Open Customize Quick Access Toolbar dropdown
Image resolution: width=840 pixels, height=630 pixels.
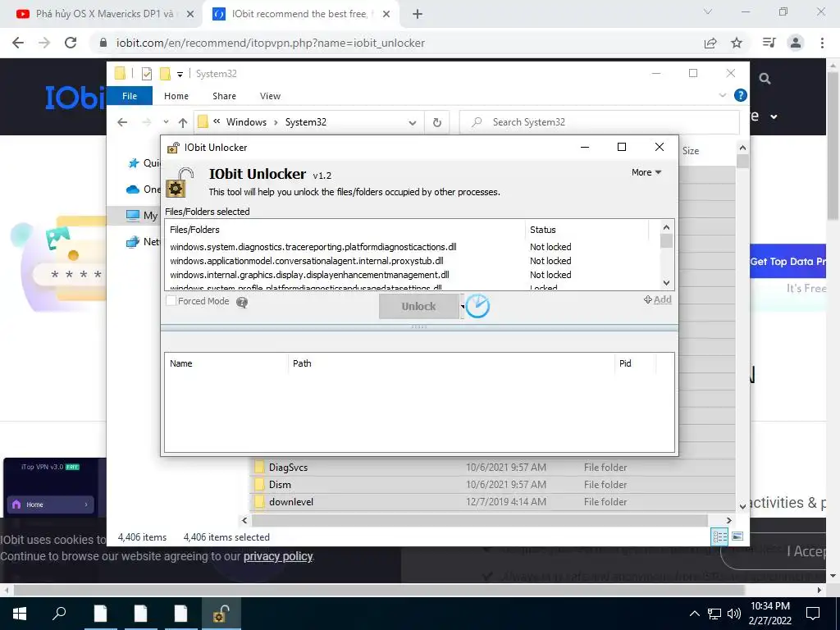click(180, 75)
